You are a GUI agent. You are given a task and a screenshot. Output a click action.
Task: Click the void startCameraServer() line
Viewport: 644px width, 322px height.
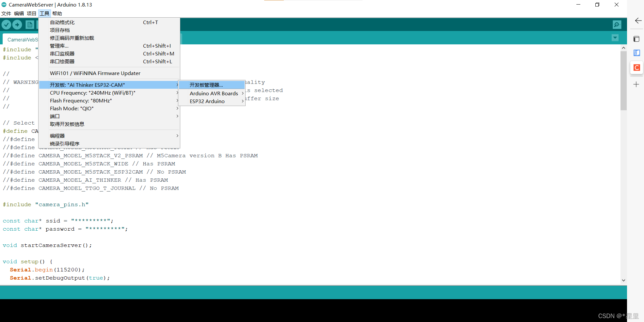[47, 245]
